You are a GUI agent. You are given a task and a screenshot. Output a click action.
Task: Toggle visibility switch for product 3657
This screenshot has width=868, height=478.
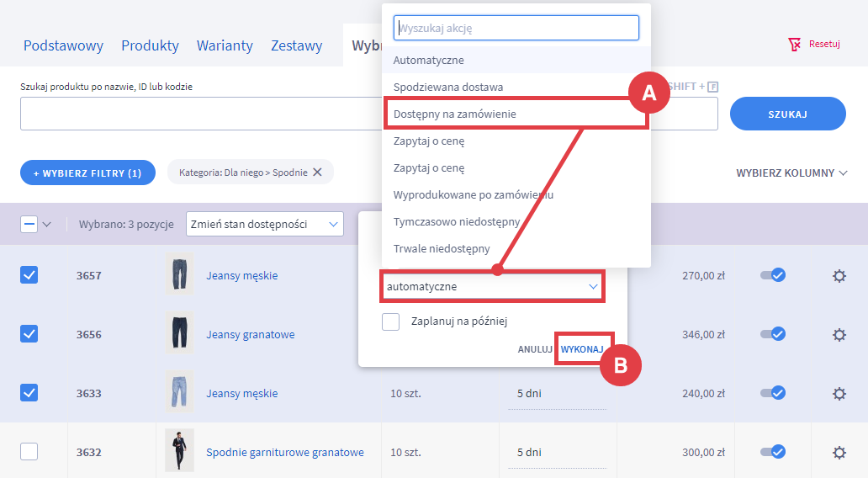click(x=773, y=274)
